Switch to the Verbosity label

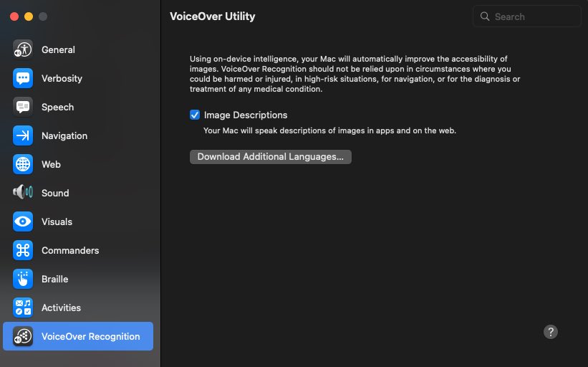click(62, 78)
